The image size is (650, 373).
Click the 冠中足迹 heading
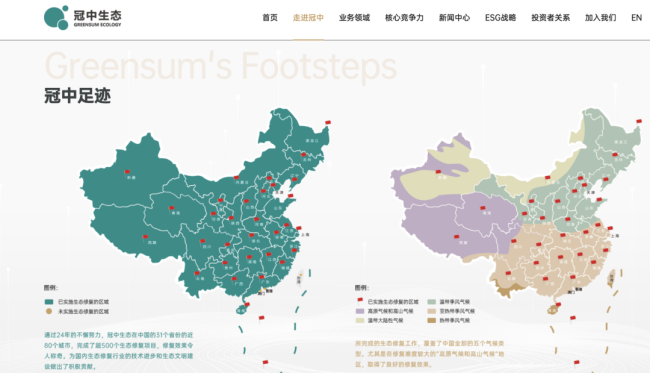[78, 96]
